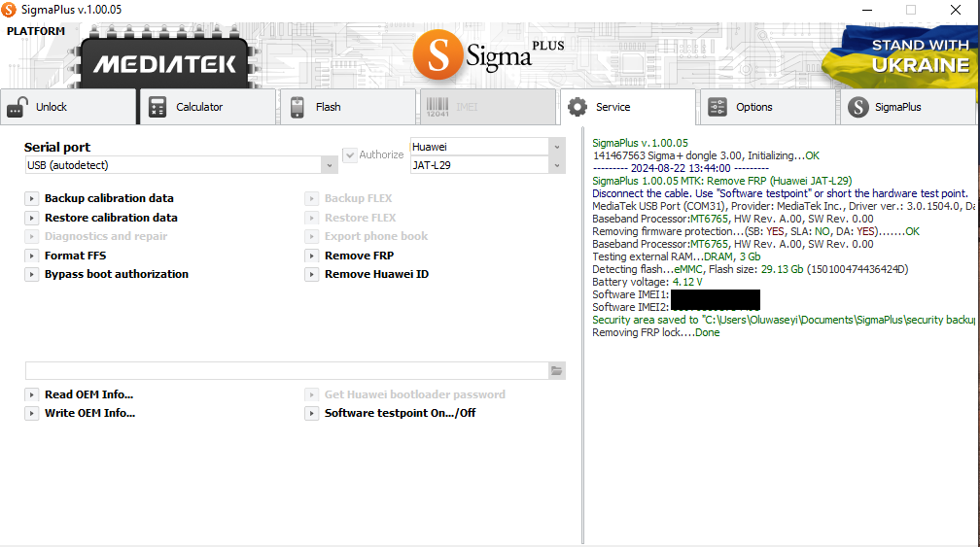The image size is (980, 547).
Task: Click the Stand With Ukraine banner
Action: [x=898, y=56]
